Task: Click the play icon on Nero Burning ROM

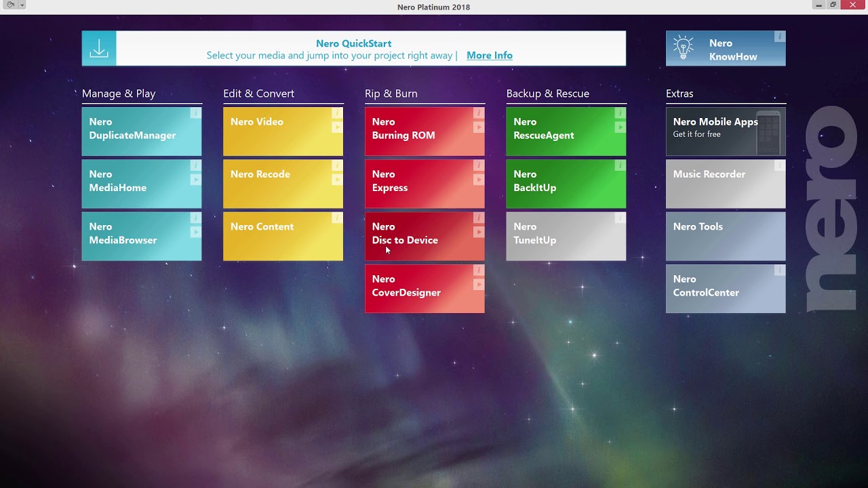Action: click(479, 127)
